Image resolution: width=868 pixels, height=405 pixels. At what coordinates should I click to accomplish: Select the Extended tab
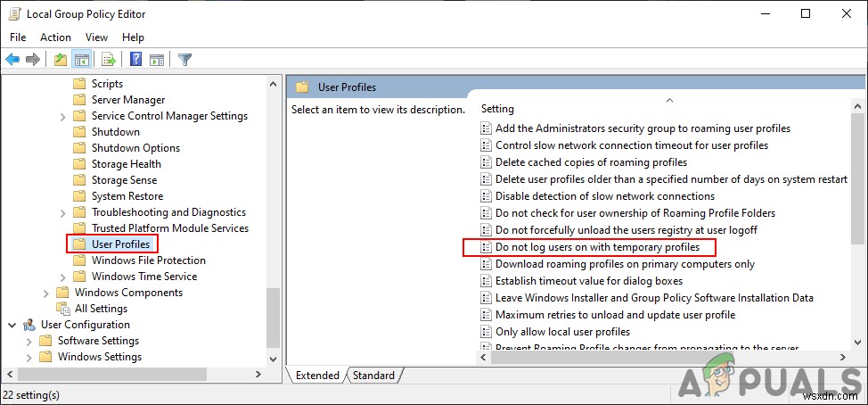[x=317, y=376]
